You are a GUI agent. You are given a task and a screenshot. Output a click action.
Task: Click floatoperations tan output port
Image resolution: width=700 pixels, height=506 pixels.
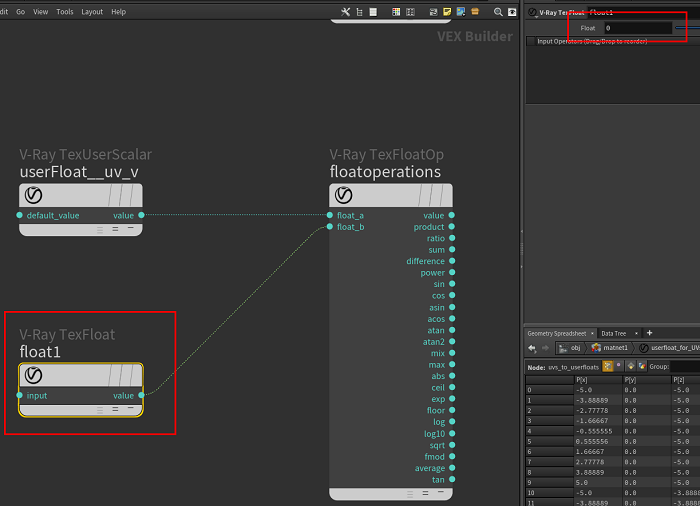452,479
